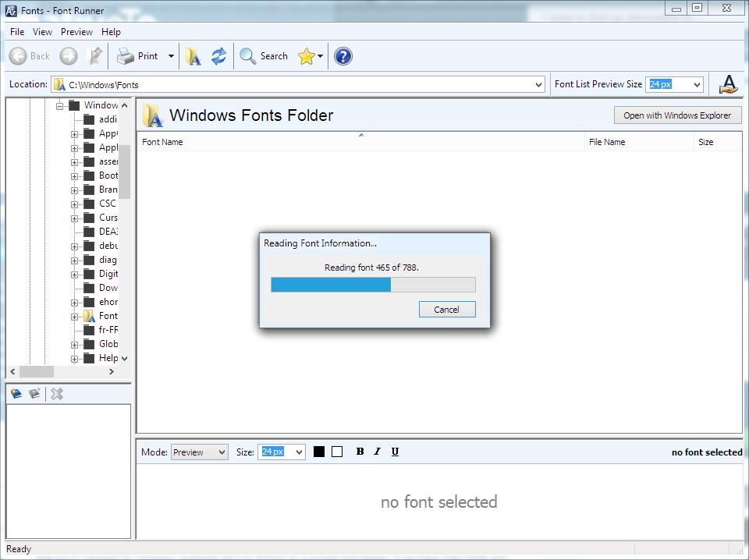The height and width of the screenshot is (560, 749).
Task: Click the first project icon in lower-left panel
Action: click(x=16, y=394)
